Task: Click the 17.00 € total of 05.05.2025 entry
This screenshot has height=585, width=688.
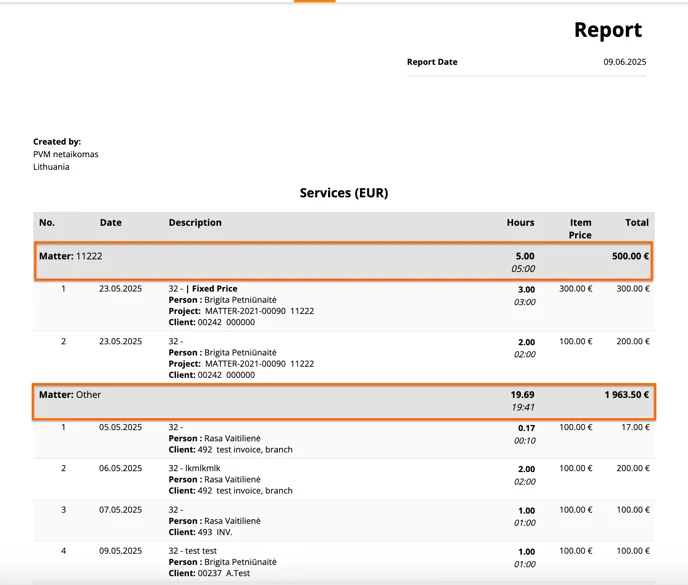Action: pos(635,427)
